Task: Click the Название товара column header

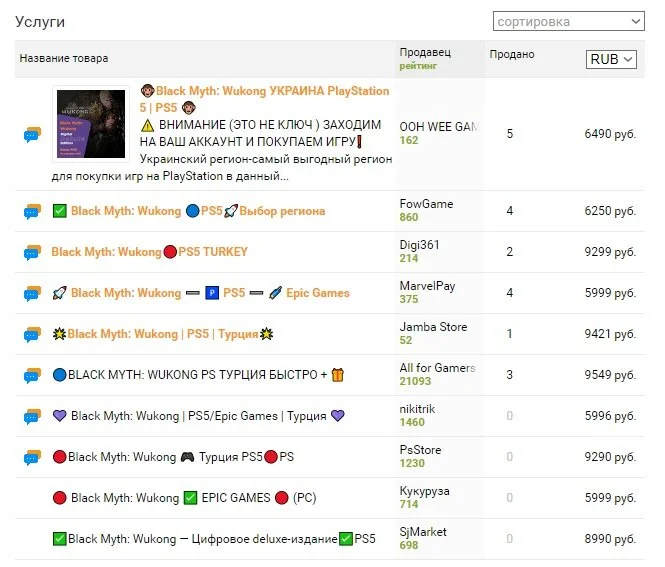Action: pyautogui.click(x=64, y=58)
